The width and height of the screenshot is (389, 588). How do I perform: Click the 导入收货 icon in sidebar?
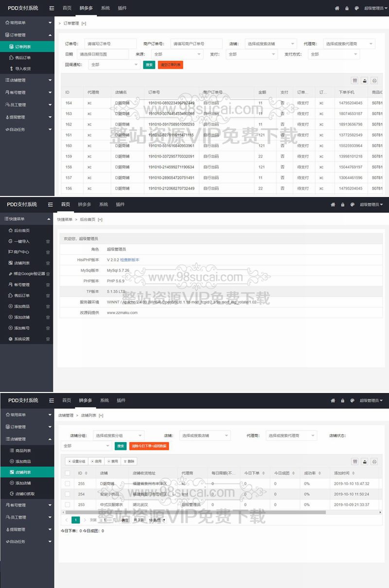(x=12, y=69)
